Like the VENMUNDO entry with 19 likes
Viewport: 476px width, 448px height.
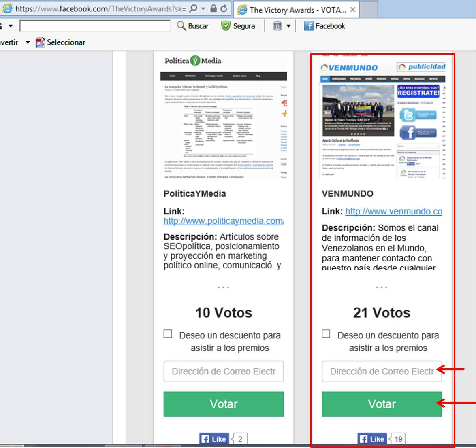click(371, 439)
